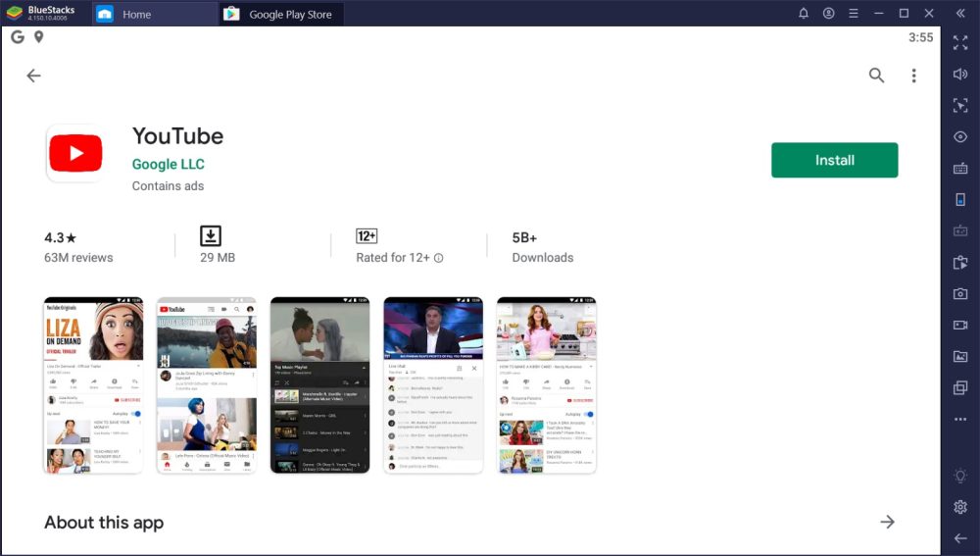Open the Liza On Demand screenshot thumbnail
The height and width of the screenshot is (556, 980).
(93, 385)
